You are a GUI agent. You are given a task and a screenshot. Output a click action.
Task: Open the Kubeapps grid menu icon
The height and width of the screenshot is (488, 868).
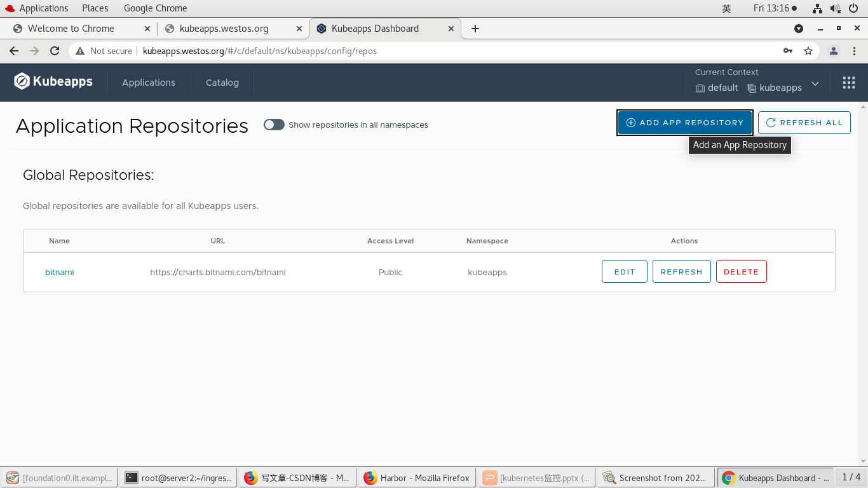coord(849,83)
